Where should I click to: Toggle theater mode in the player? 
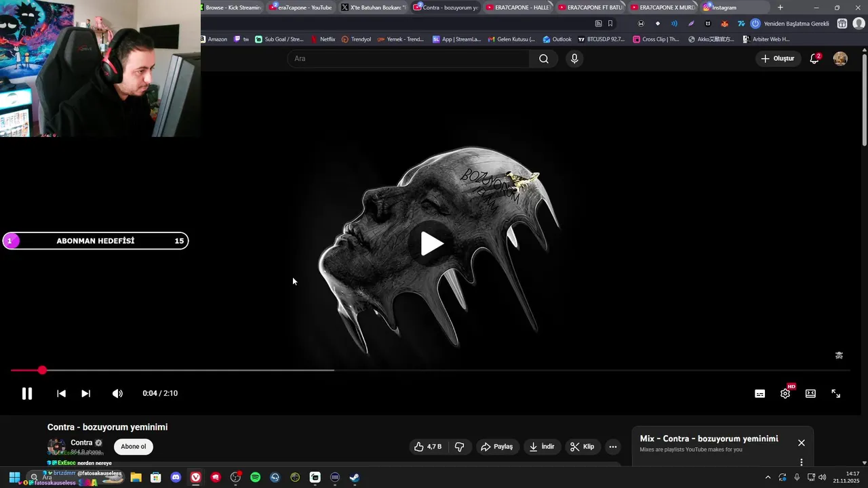810,393
